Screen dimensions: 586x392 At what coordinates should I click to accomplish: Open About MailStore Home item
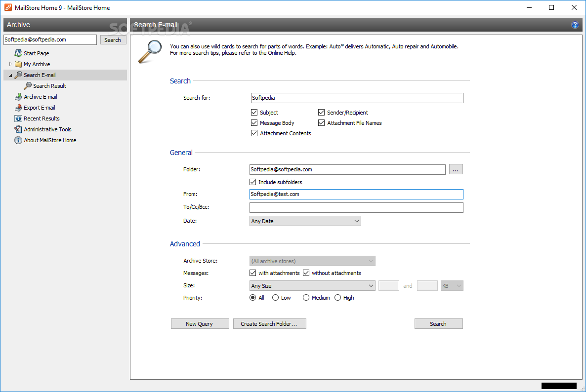tap(50, 140)
